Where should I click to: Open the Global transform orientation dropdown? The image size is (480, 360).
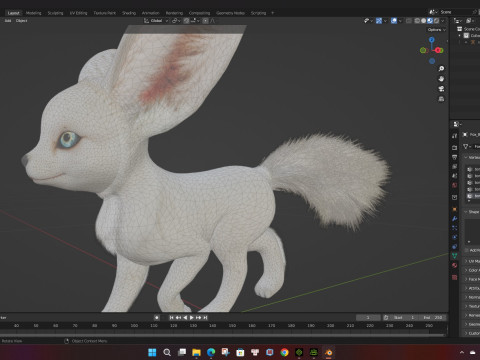(156, 21)
